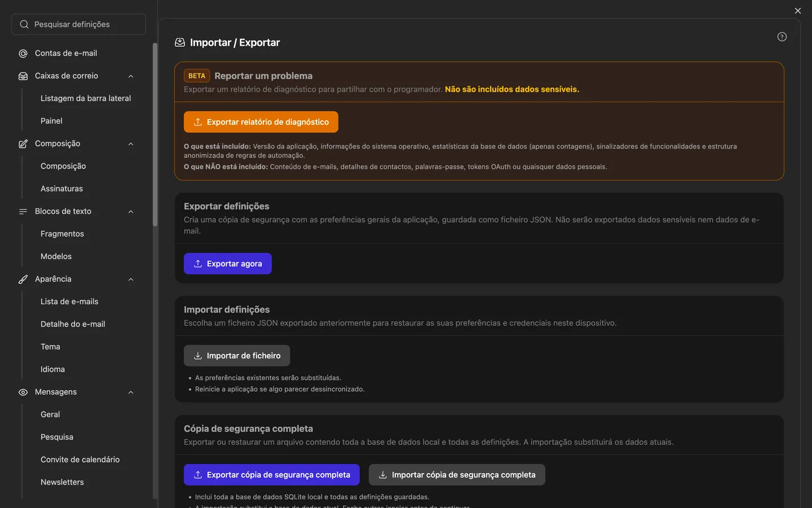Collapse the Mensagens section chevron

pos(131,392)
